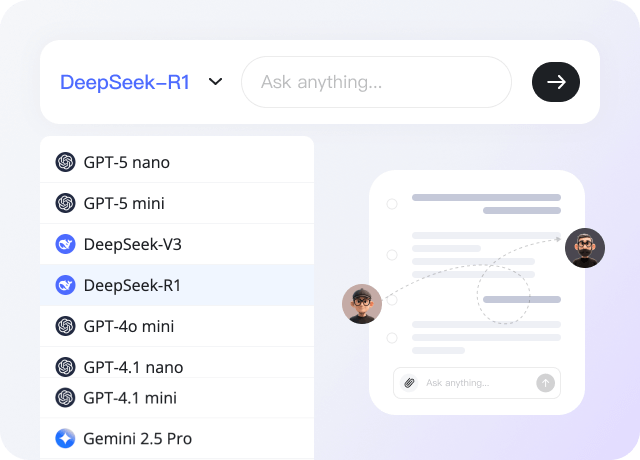Select the last radio circle in chat card
This screenshot has height=460, width=640.
(392, 338)
